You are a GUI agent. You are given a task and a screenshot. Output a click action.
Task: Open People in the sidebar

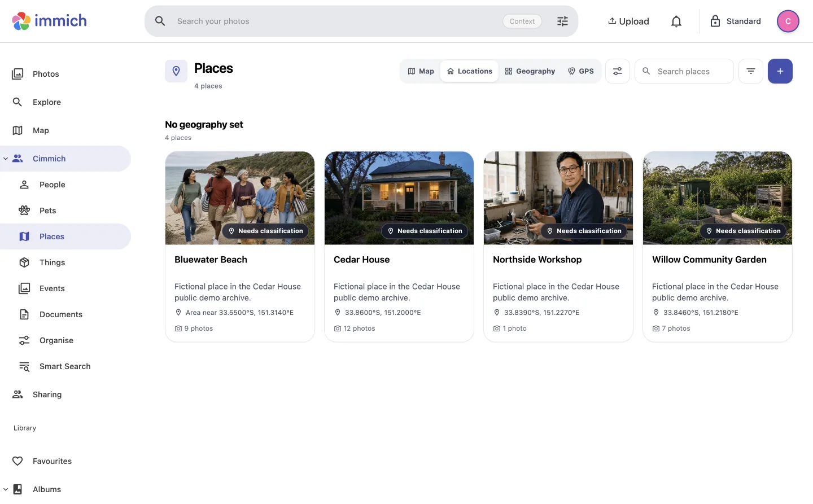click(65, 185)
